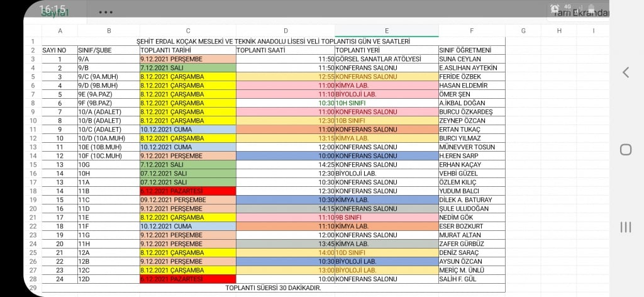Screen dimensions: 644x297
Task: Select the red 6.12.2021 PAZARTESİ cell for 11B
Action: (188, 191)
